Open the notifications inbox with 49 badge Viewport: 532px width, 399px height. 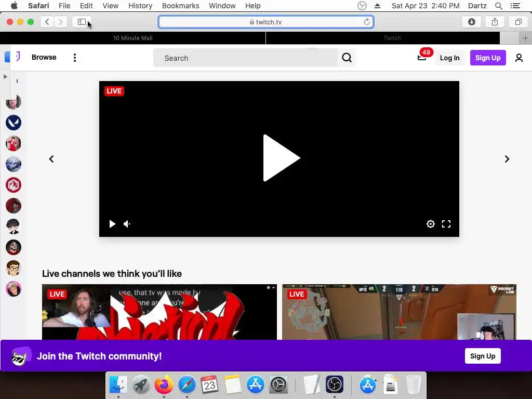(422, 58)
